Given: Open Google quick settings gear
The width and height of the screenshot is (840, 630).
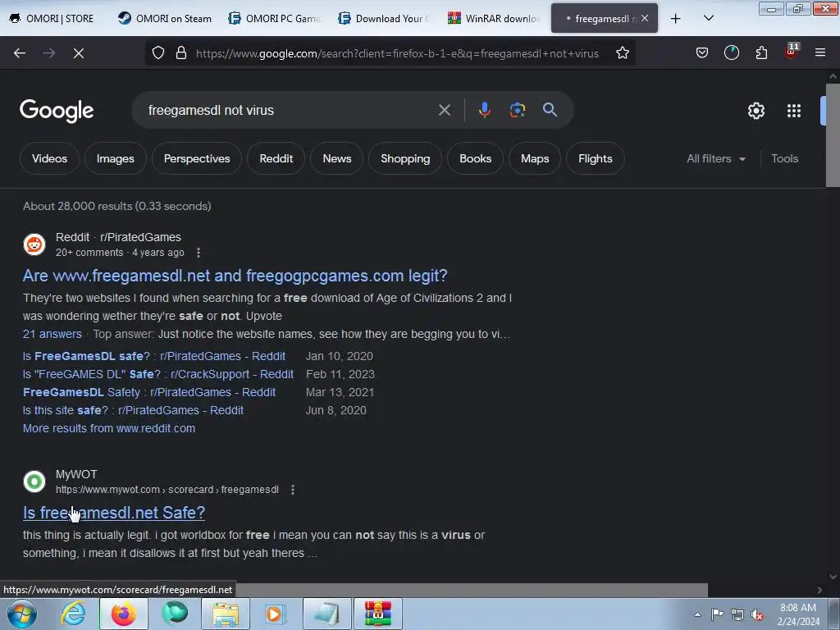Looking at the screenshot, I should [756, 111].
